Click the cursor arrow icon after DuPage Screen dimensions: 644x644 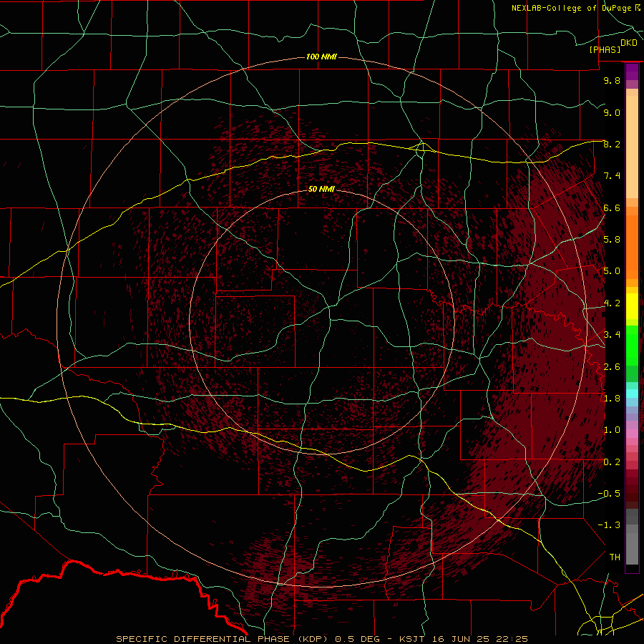click(x=638, y=8)
